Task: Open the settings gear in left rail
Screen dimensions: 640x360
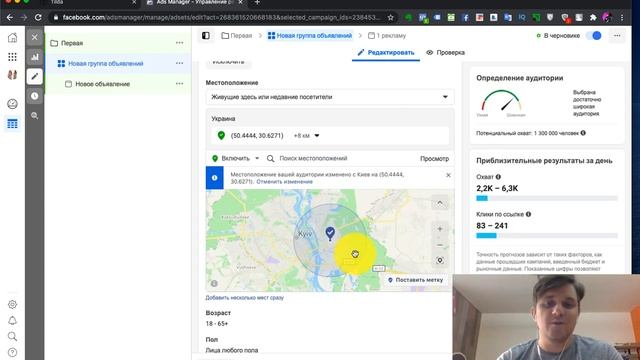Action: (x=12, y=304)
